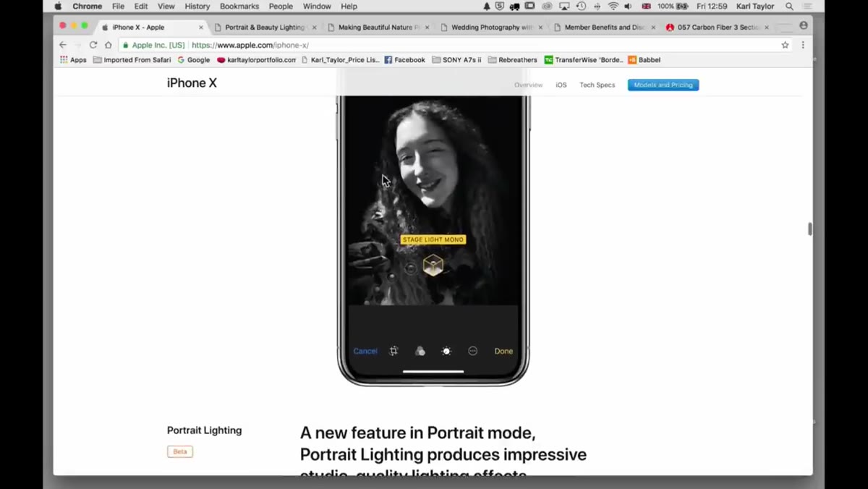The height and width of the screenshot is (489, 868).
Task: Select the Stage Light Mono cube icon
Action: point(433,265)
